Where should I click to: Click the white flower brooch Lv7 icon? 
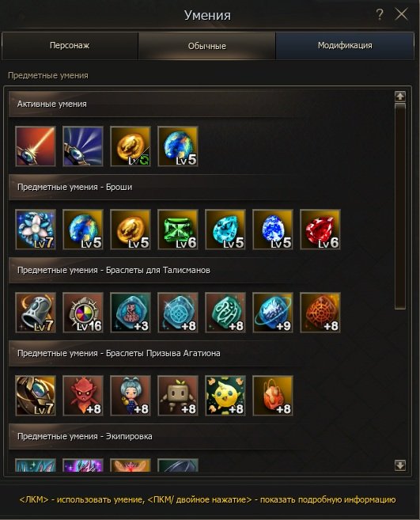click(36, 230)
